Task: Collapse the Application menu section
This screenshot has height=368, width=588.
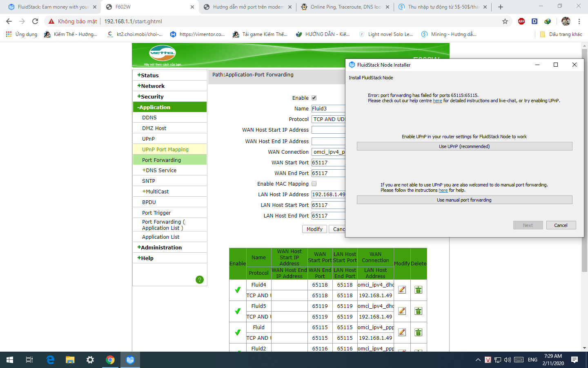Action: coord(169,107)
